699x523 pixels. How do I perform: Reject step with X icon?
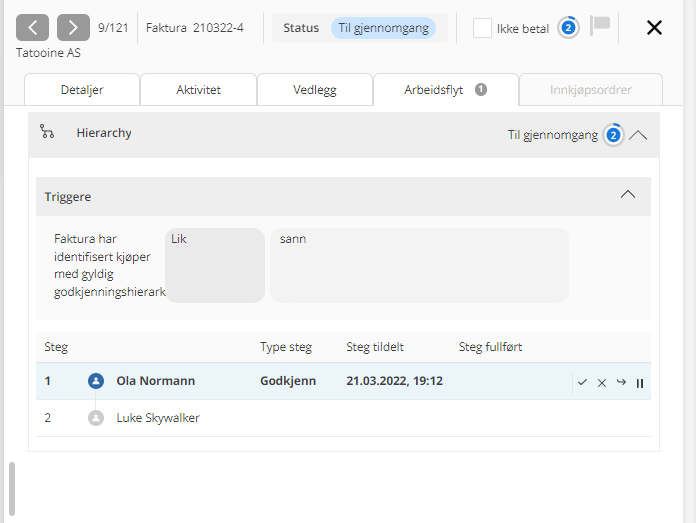[x=602, y=382]
